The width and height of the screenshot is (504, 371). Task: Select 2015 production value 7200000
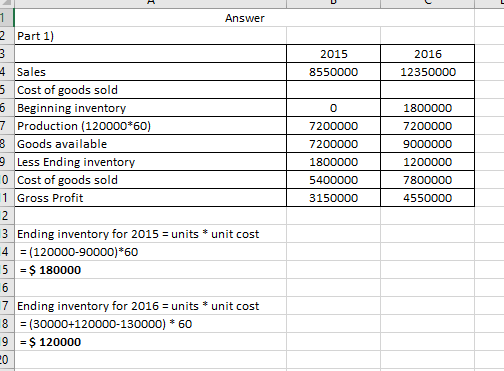pos(333,126)
